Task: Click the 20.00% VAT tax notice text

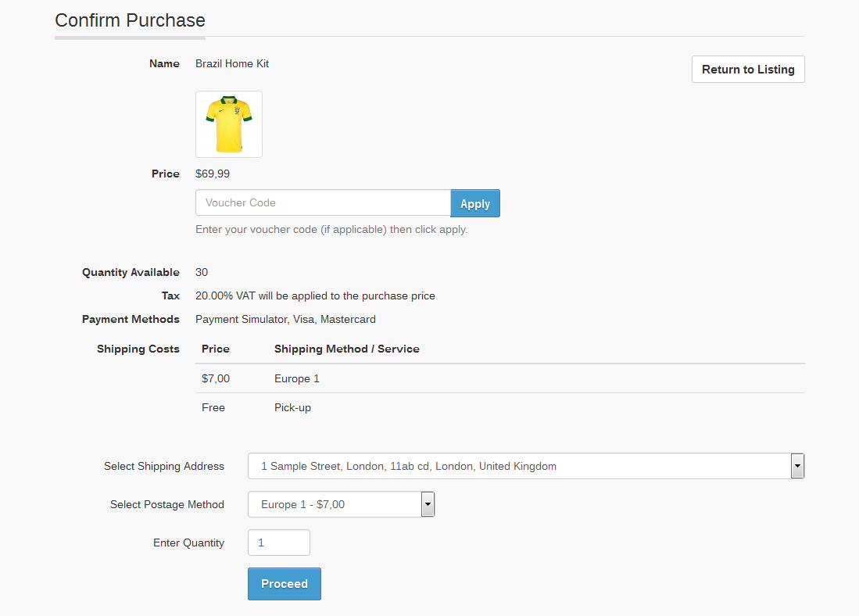Action: tap(315, 295)
